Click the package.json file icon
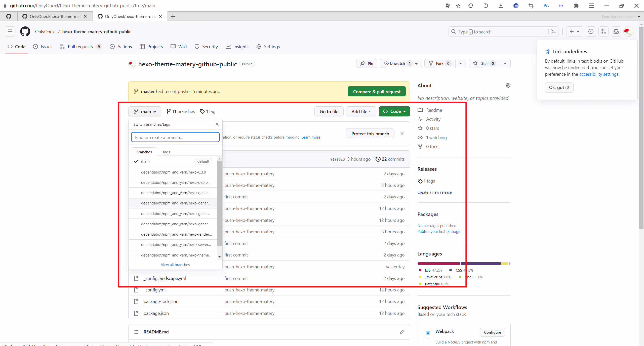 point(136,313)
